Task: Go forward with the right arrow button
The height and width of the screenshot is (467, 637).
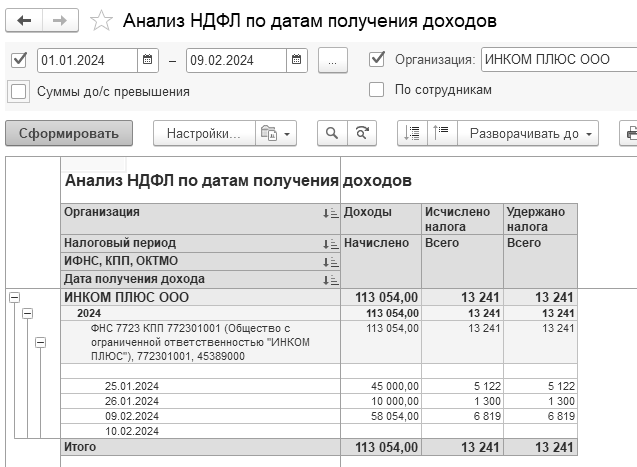Action: (x=60, y=20)
